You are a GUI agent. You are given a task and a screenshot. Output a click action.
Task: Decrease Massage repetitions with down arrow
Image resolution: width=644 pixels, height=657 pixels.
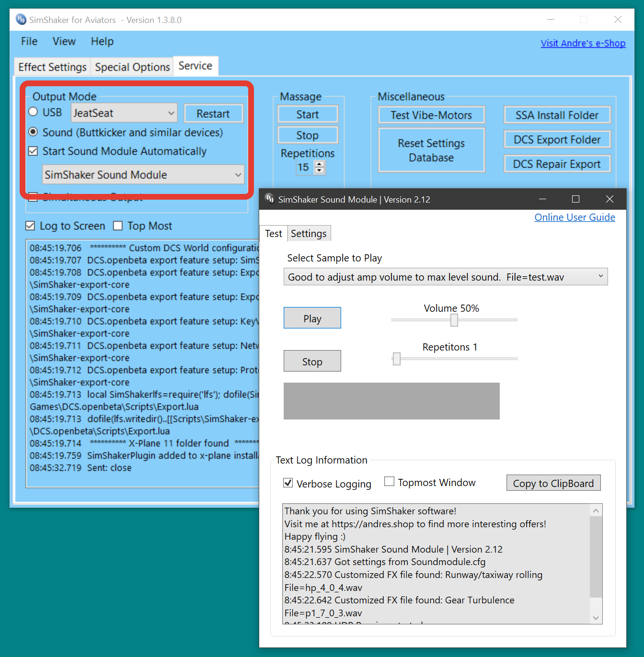pos(320,170)
